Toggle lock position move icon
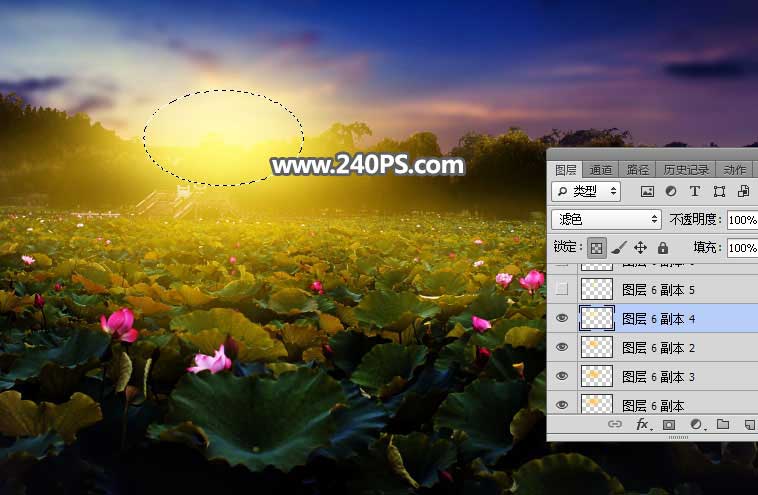The image size is (758, 495). [x=641, y=248]
